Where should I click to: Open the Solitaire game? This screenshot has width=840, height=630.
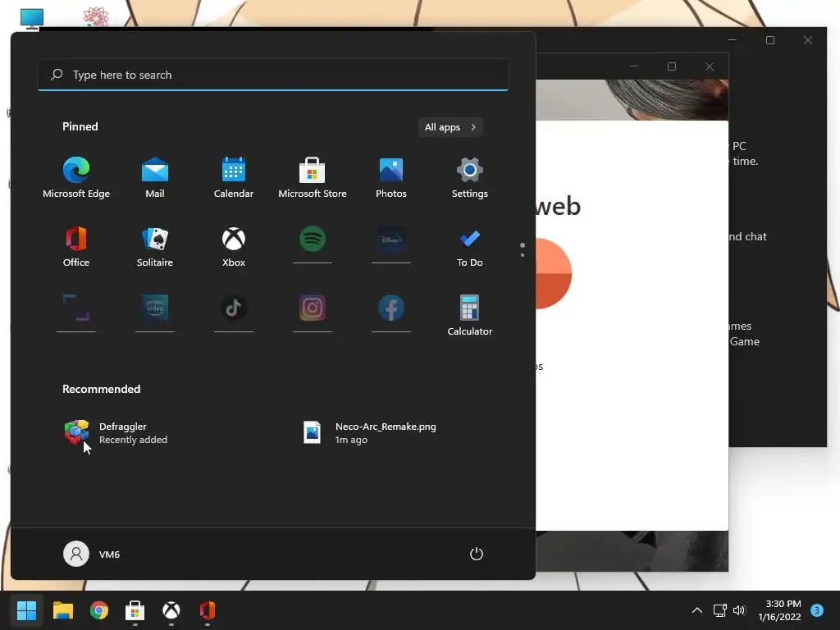[x=155, y=246]
